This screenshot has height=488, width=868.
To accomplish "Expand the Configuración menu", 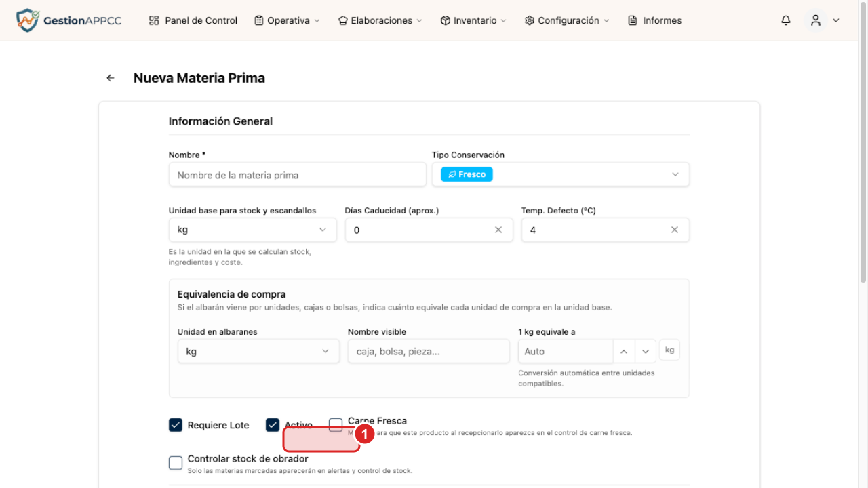I will [x=567, y=20].
